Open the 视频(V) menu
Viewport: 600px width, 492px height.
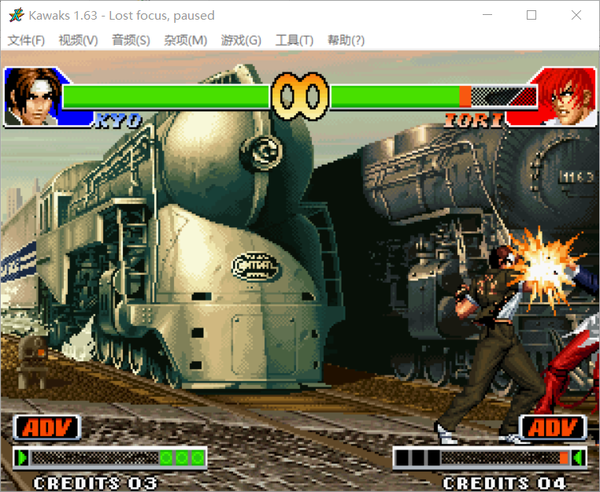pos(78,40)
